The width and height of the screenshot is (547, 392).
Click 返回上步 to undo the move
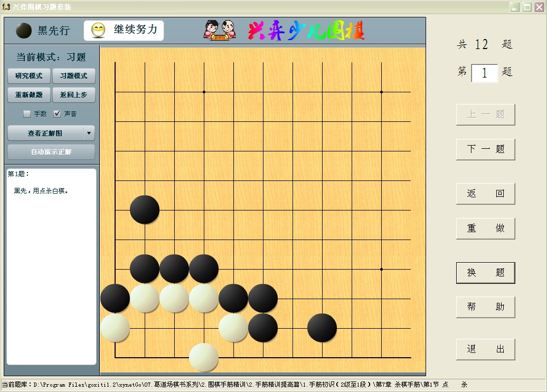pos(73,95)
